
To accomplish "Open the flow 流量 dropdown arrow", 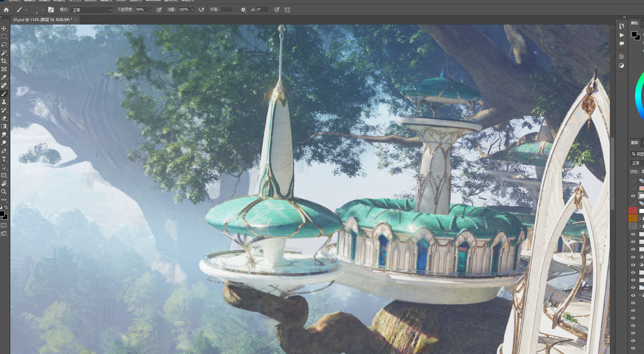I will [x=193, y=10].
